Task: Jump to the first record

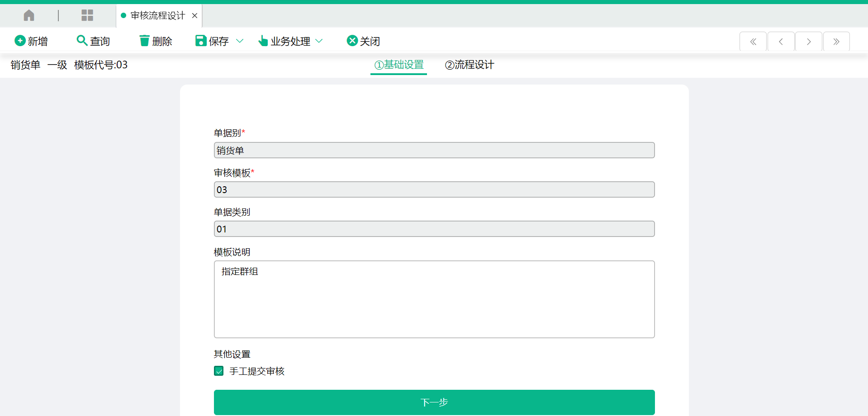Action: click(753, 42)
